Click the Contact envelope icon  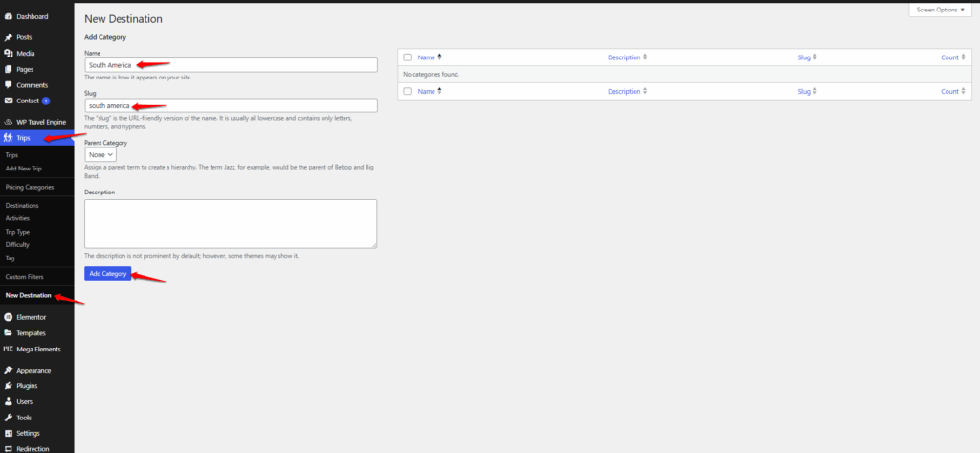point(9,101)
